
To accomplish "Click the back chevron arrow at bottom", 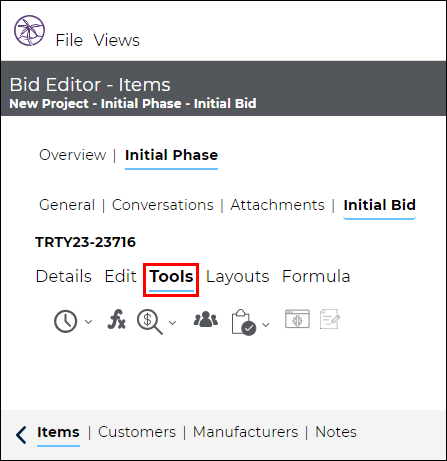I will point(21,435).
